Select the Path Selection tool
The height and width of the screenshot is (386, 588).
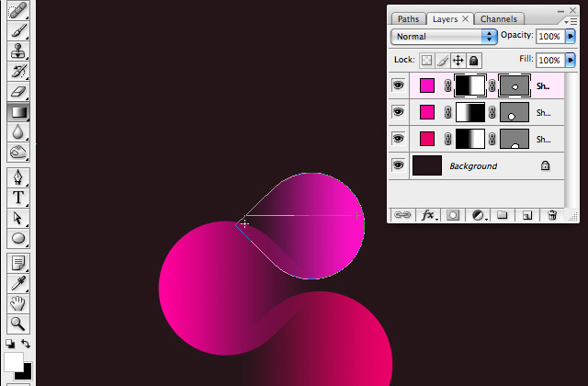pos(18,218)
